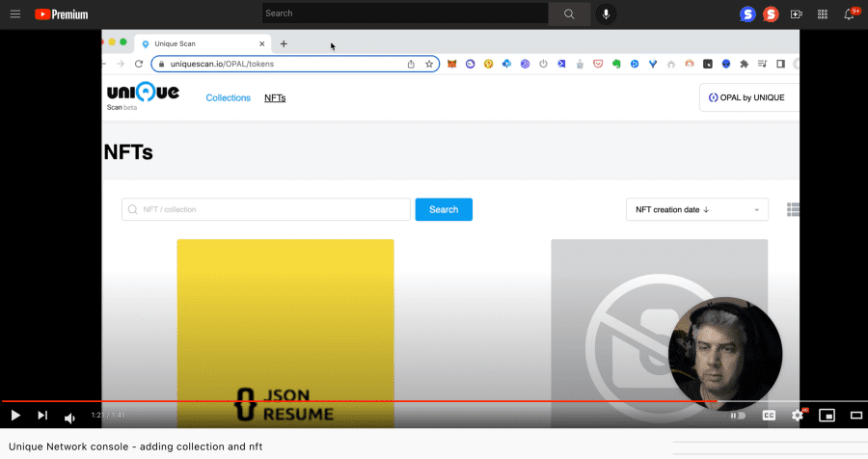Open video settings gear
This screenshot has height=459, width=868.
pos(798,416)
